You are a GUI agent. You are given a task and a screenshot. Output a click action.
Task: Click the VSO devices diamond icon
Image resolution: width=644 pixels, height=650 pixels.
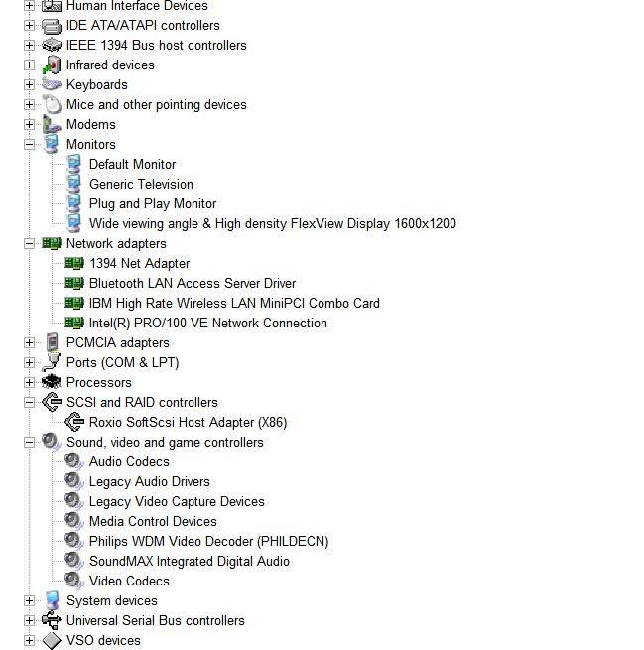(52, 640)
